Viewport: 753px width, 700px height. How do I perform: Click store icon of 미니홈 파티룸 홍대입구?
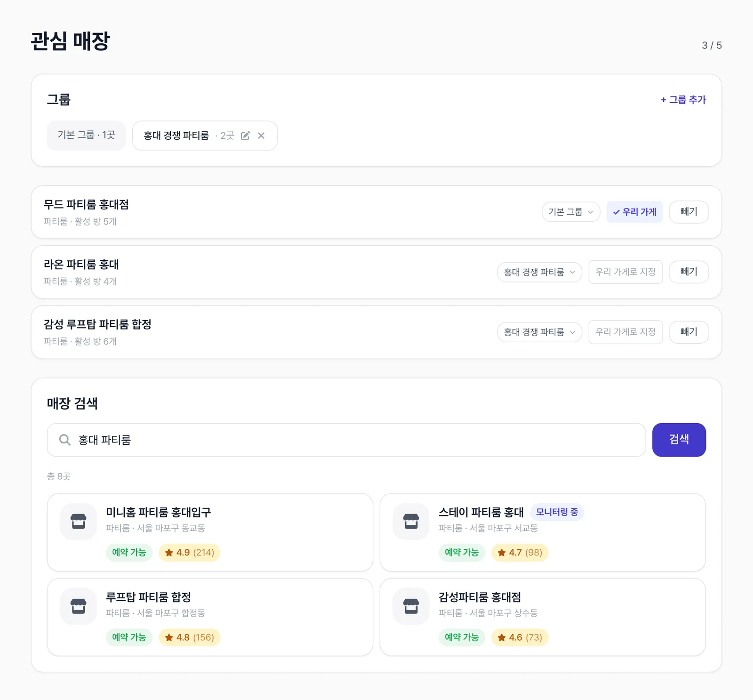click(x=79, y=522)
